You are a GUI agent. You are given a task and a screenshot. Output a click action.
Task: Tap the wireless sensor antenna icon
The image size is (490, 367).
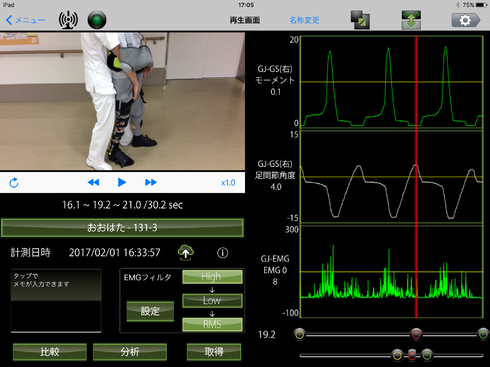pyautogui.click(x=68, y=20)
